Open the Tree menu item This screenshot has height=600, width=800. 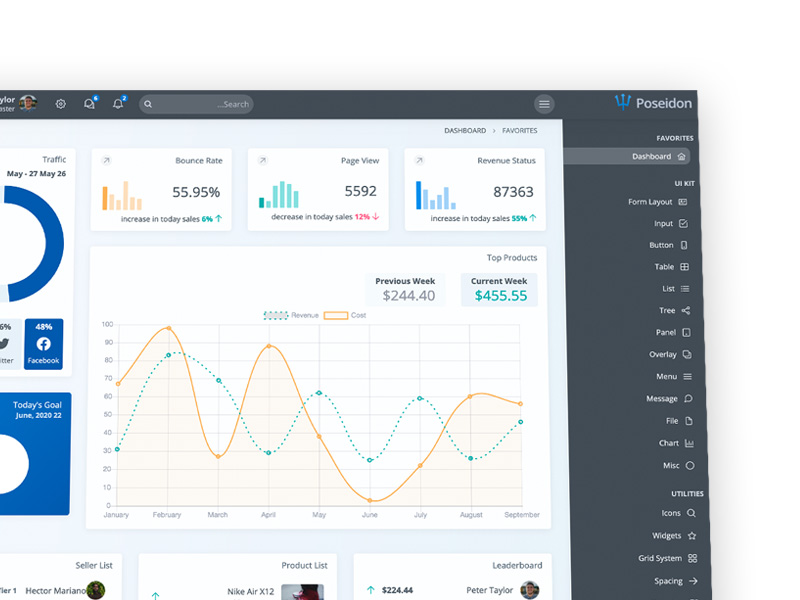coord(674,310)
